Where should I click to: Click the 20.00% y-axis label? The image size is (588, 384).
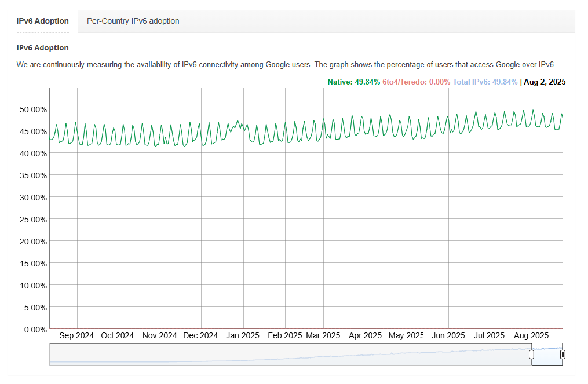point(34,242)
